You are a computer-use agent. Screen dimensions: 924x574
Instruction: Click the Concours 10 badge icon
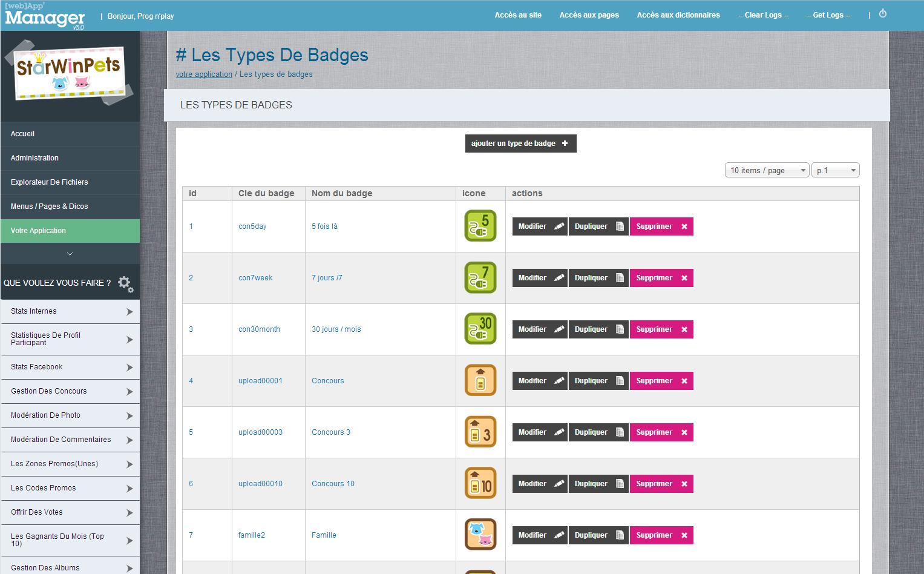pyautogui.click(x=480, y=483)
